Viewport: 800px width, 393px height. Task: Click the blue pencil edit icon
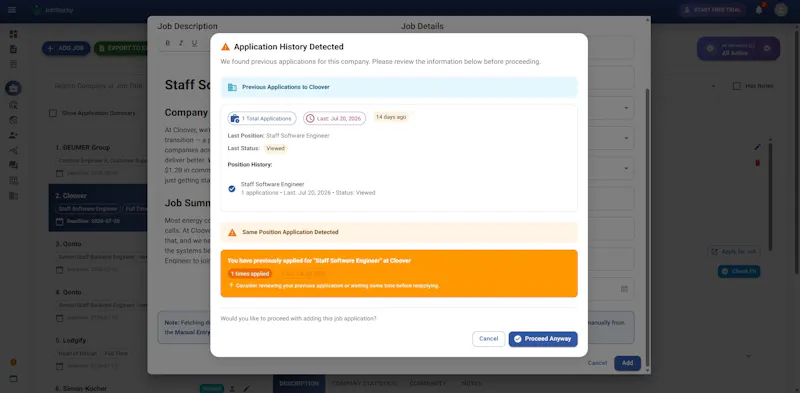pyautogui.click(x=758, y=147)
